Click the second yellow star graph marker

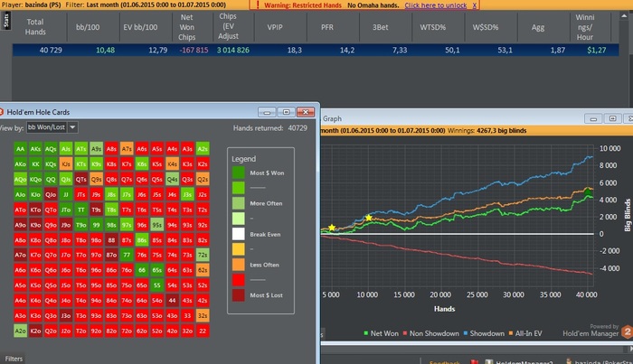pyautogui.click(x=369, y=218)
